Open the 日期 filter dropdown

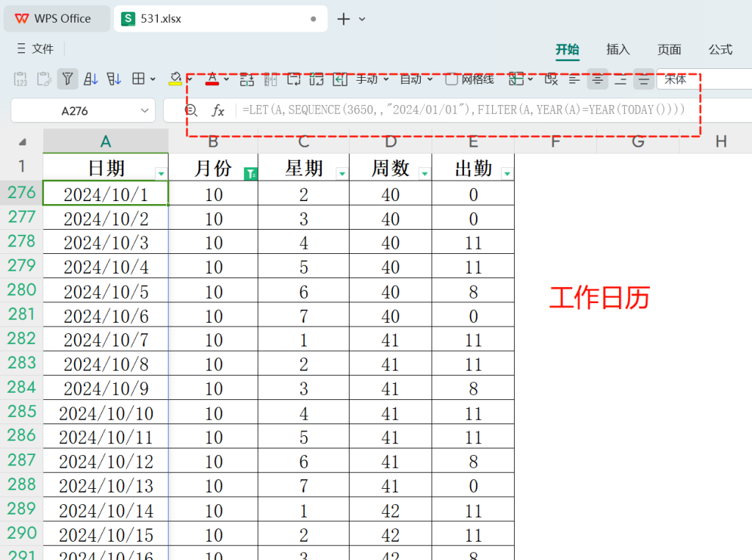(161, 173)
